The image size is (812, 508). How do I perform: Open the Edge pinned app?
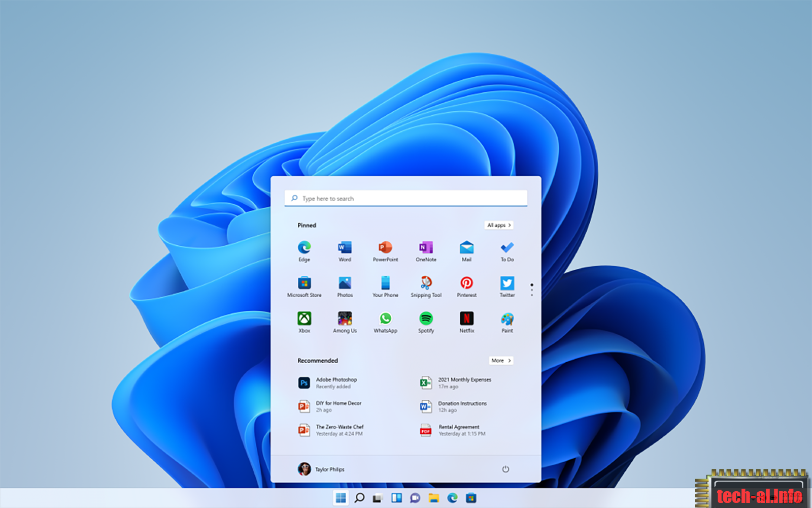tap(304, 251)
